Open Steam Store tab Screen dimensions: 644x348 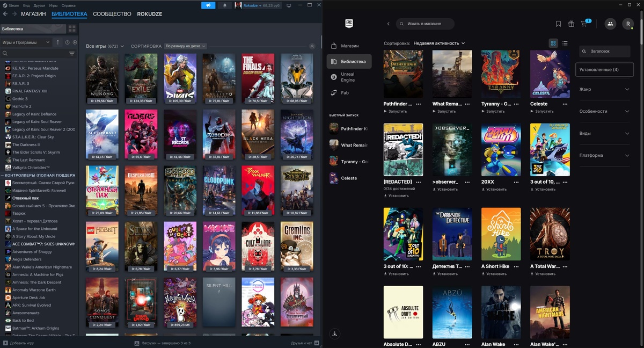point(33,14)
